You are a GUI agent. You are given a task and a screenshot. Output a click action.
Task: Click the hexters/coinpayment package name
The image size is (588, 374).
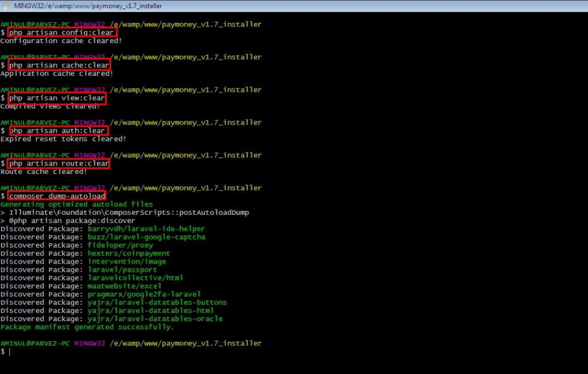tap(129, 253)
